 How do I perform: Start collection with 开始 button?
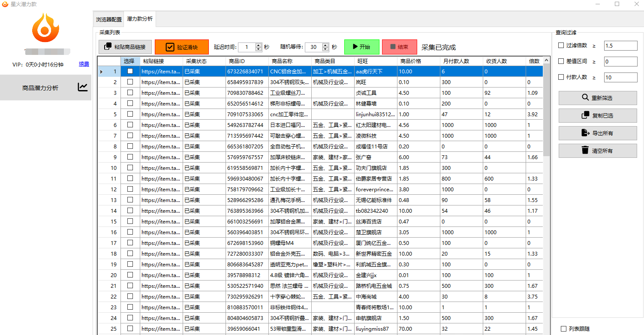[361, 47]
